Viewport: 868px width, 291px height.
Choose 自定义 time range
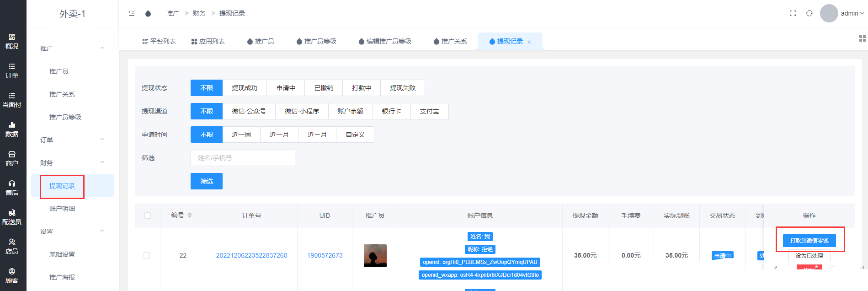pos(355,135)
